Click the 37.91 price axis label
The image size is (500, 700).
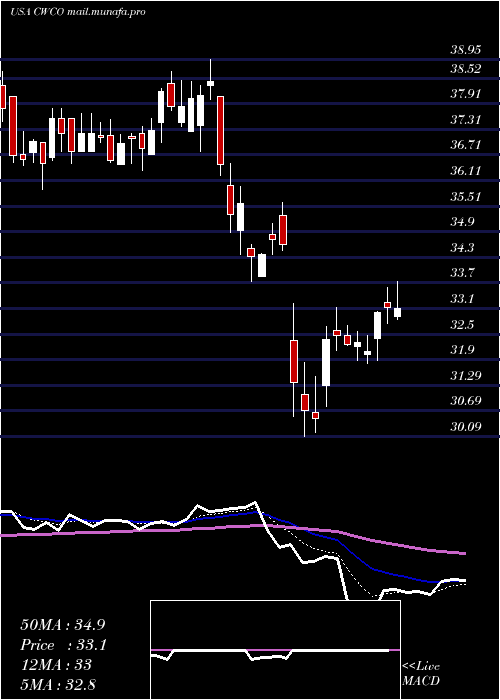coord(465,94)
